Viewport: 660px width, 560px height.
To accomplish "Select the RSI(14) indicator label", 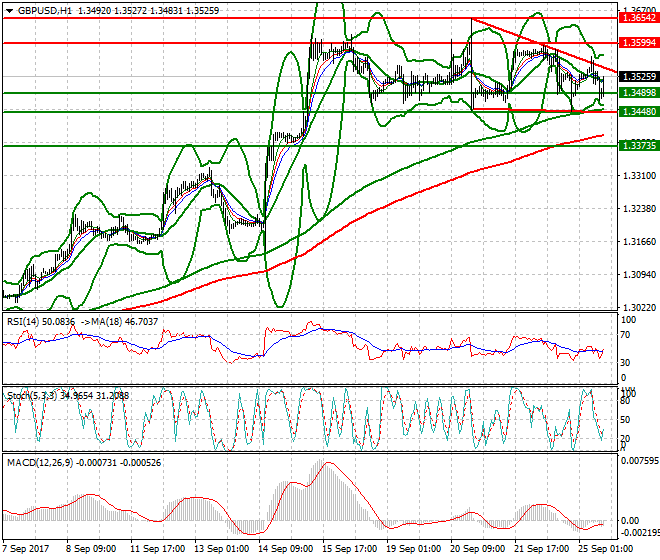I will [x=23, y=322].
